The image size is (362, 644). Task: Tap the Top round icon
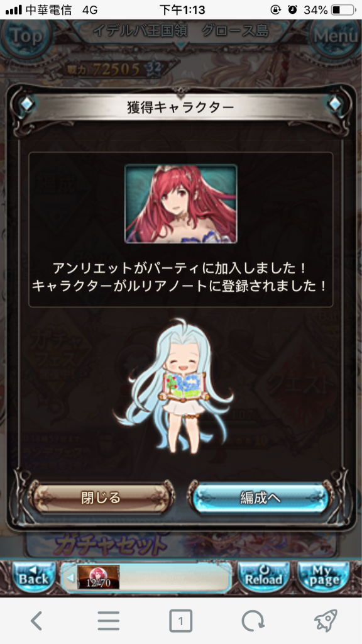25,37
